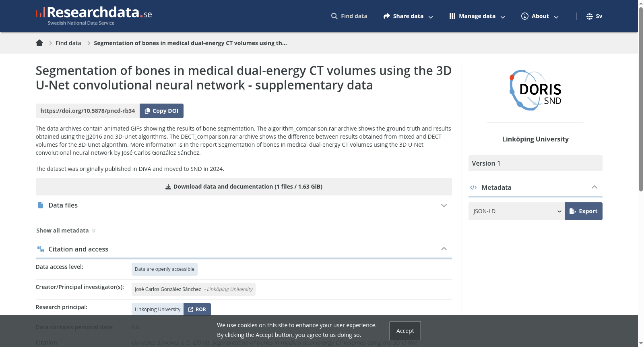
Task: Open the JSON-LD export format dropdown
Action: tap(516, 211)
